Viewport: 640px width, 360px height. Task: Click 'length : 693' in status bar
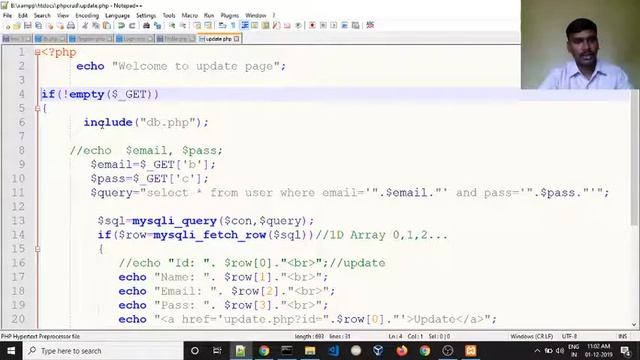point(309,336)
